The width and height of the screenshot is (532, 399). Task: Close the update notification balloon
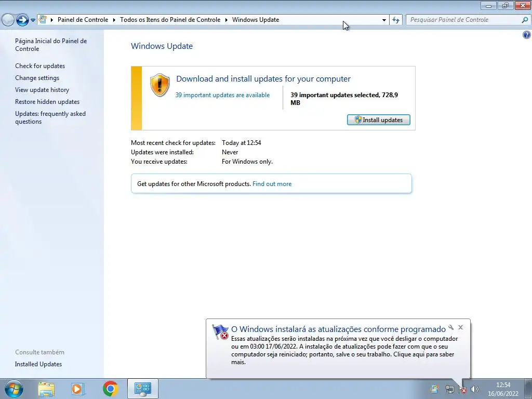click(x=460, y=327)
